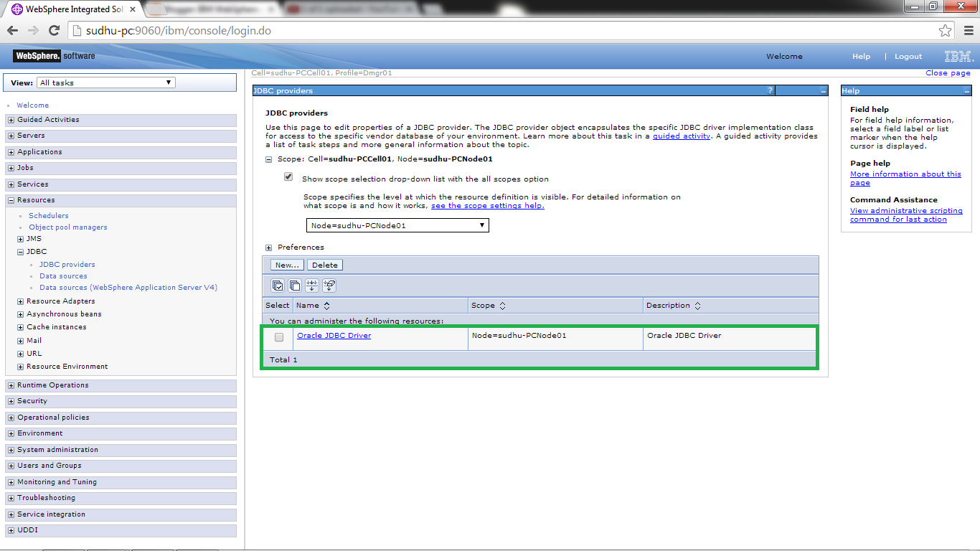
Task: Bookmark the page using the star icon
Action: coord(946,30)
